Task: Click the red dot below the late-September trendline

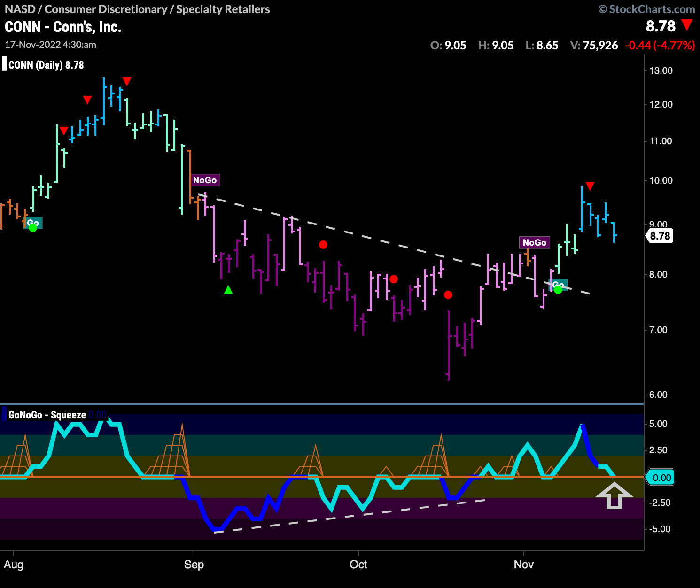Action: (x=323, y=245)
